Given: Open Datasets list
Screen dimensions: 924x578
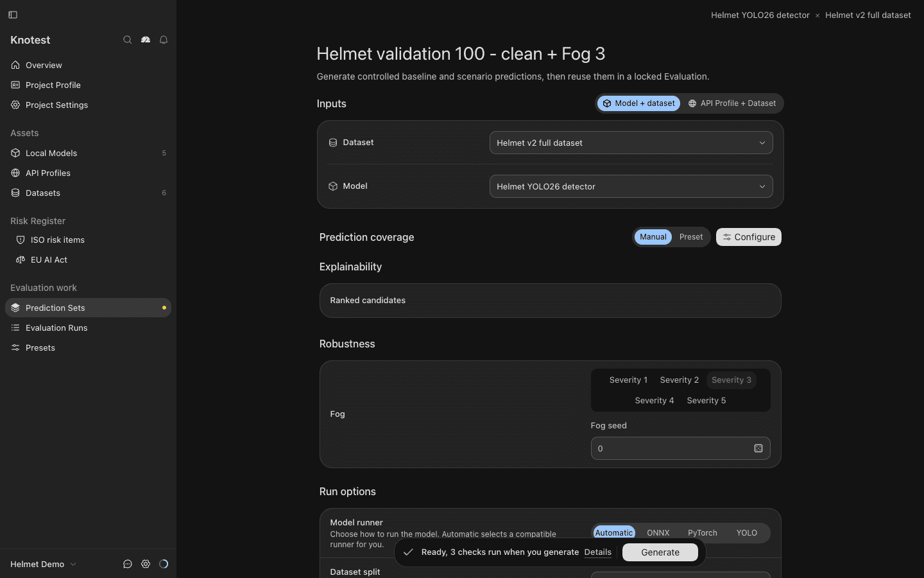Looking at the screenshot, I should pos(88,193).
